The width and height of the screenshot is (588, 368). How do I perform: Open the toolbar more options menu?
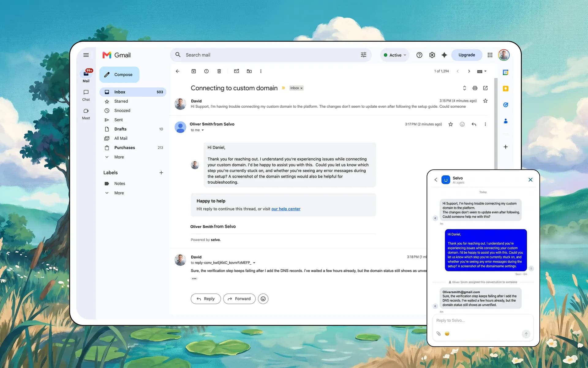click(261, 71)
